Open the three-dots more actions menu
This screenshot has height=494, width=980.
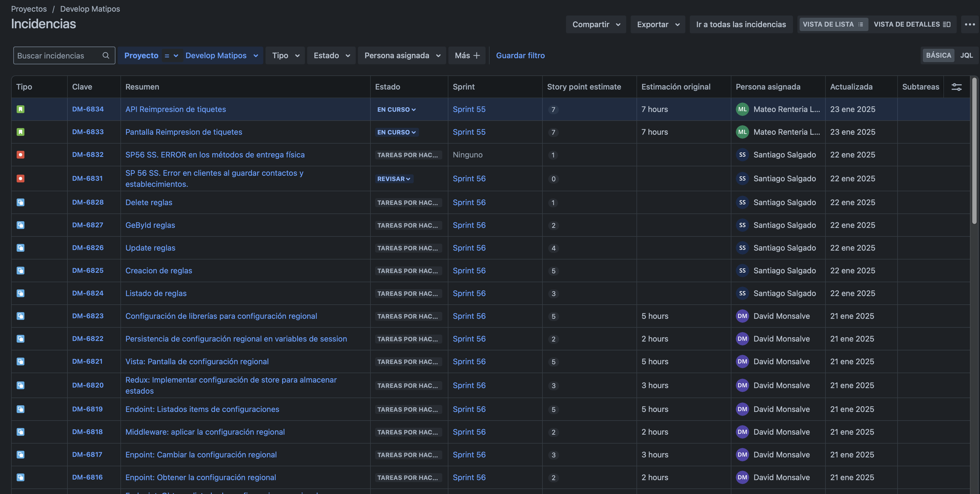click(970, 24)
